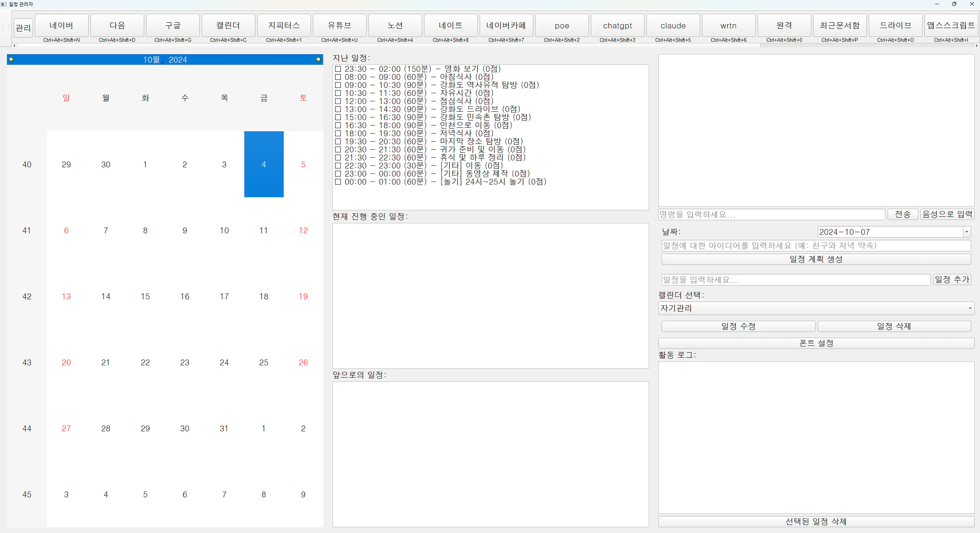Select October 7 on the calendar
The image size is (980, 533).
pos(106,231)
